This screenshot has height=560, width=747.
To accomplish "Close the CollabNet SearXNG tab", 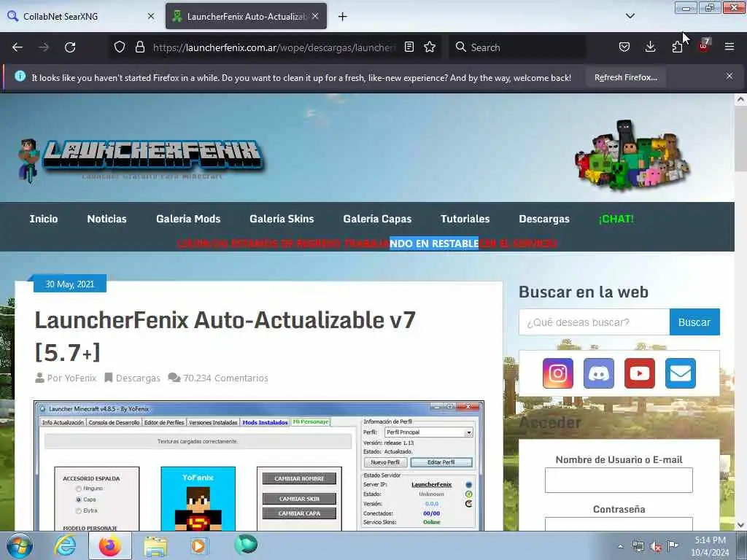I will pos(151,16).
